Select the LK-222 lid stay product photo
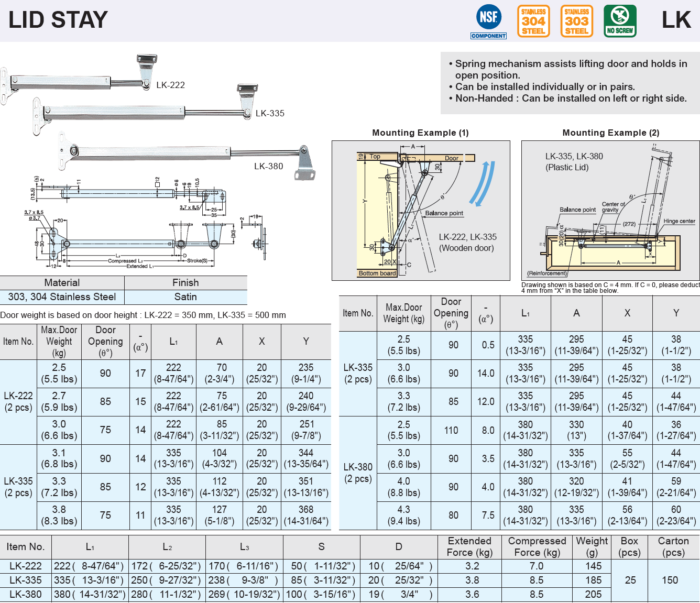This screenshot has height=603, width=700. click(x=79, y=81)
